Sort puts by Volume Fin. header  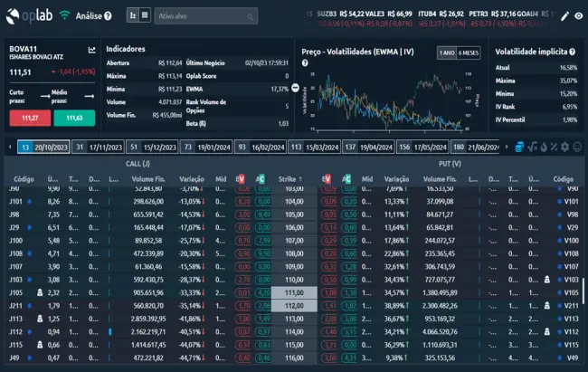[x=440, y=179]
